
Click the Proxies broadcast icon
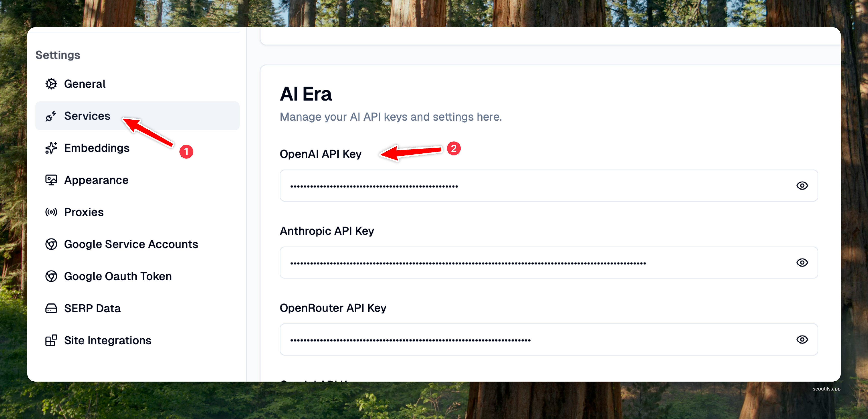[51, 212]
